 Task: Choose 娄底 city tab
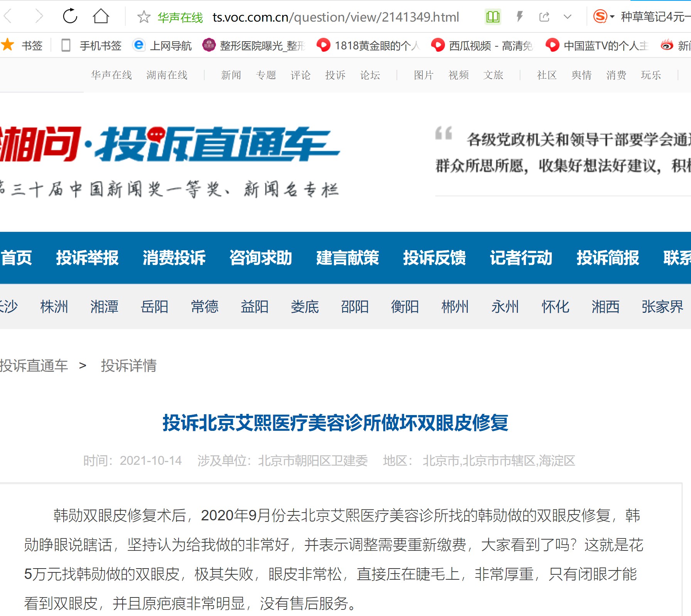(x=305, y=307)
